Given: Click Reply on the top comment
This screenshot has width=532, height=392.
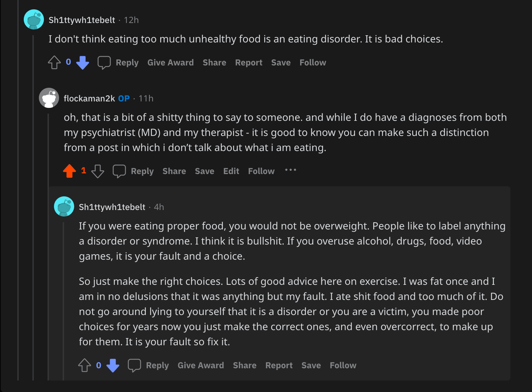Looking at the screenshot, I should tap(127, 62).
